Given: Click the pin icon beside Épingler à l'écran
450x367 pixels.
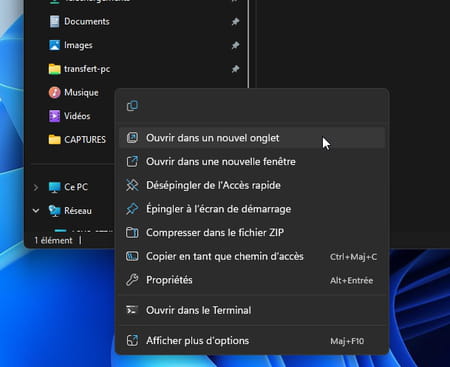Looking at the screenshot, I should tap(132, 209).
